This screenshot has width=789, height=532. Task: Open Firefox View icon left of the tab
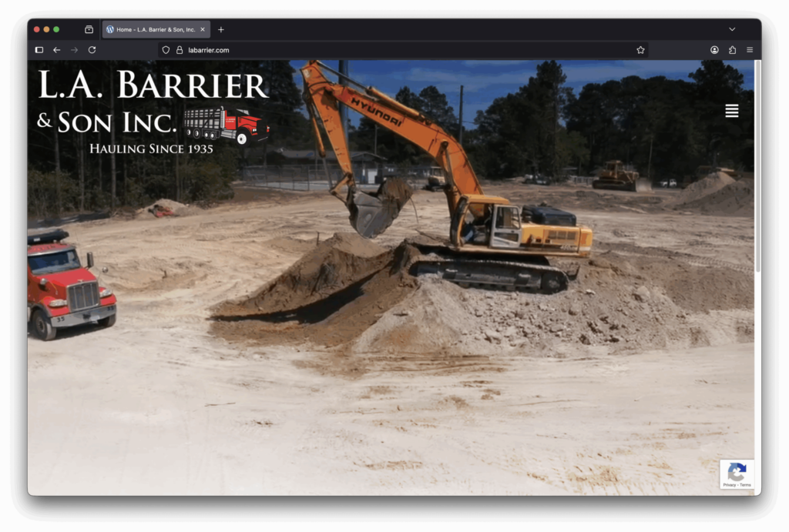point(89,29)
